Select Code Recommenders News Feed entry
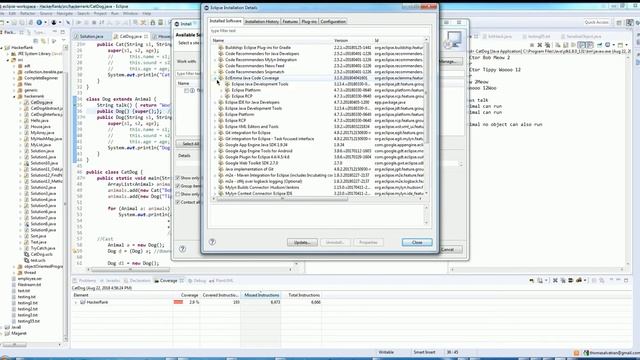This screenshot has height=360, width=640. tap(255, 66)
